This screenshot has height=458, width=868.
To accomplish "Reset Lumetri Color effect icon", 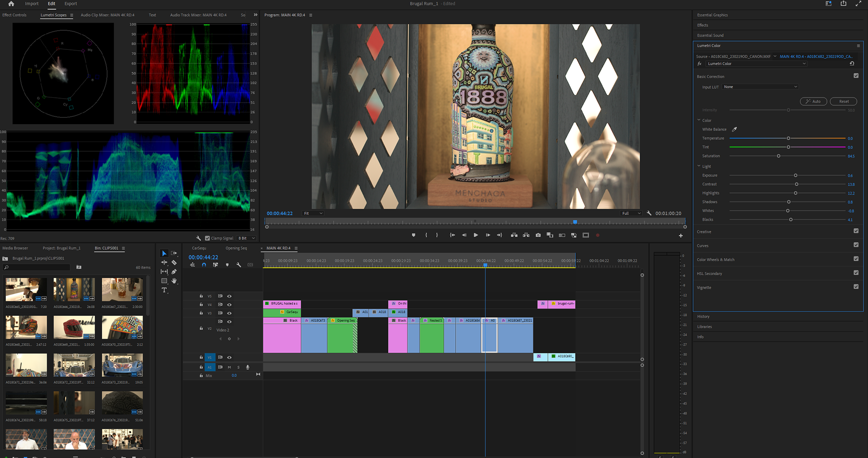I will [852, 64].
